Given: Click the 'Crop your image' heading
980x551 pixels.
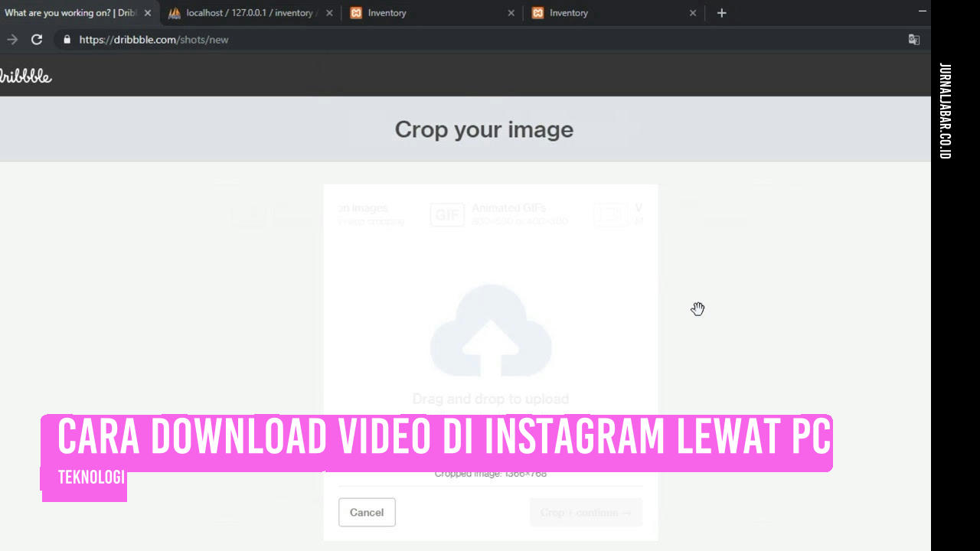Looking at the screenshot, I should click(x=484, y=129).
